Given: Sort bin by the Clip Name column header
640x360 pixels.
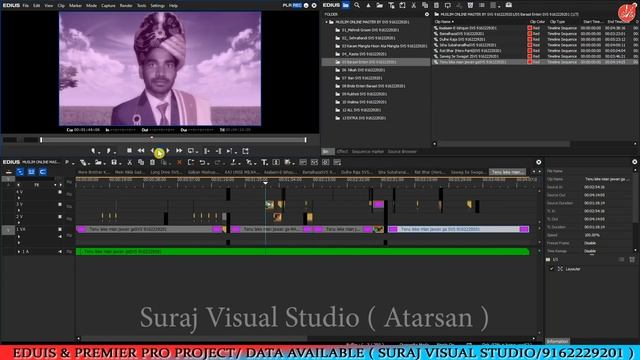Looking at the screenshot, I should click(444, 22).
